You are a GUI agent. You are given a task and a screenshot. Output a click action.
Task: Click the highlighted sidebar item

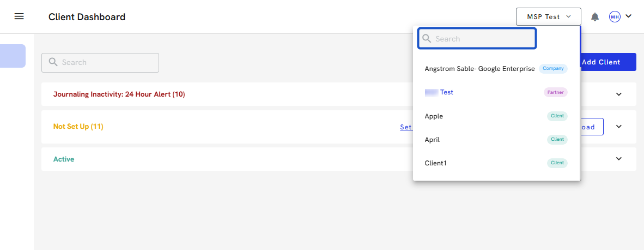pyautogui.click(x=13, y=56)
